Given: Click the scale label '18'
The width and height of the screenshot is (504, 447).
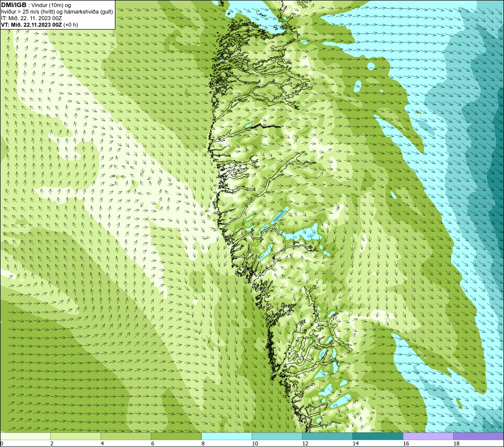Looking at the screenshot, I should point(457,444).
